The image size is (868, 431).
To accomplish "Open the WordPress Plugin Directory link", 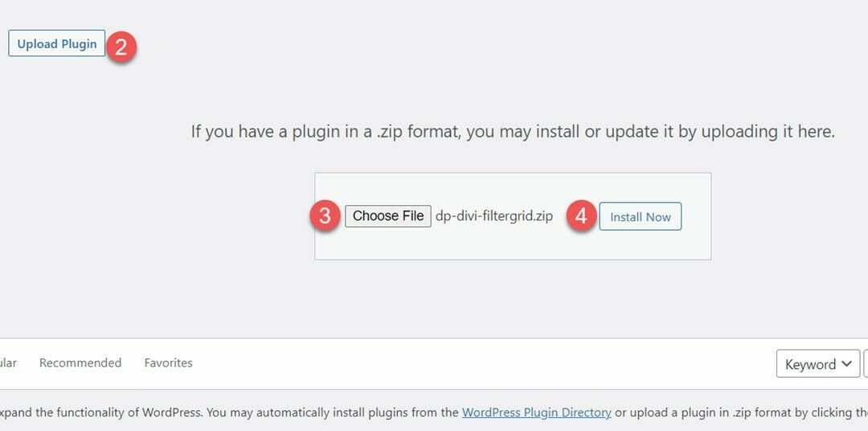I will point(536,413).
